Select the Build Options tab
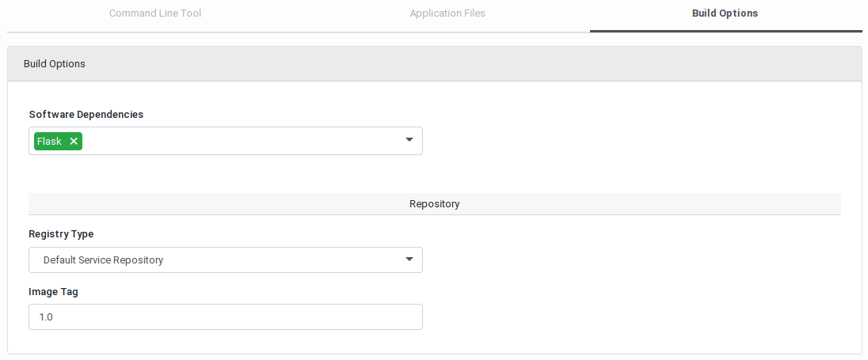The width and height of the screenshot is (868, 360). tap(725, 13)
